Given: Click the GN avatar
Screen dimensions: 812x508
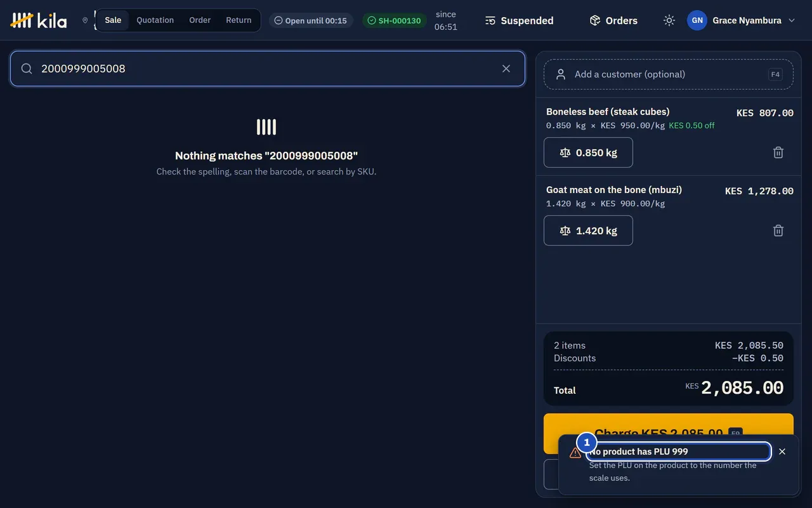Looking at the screenshot, I should pyautogui.click(x=697, y=20).
